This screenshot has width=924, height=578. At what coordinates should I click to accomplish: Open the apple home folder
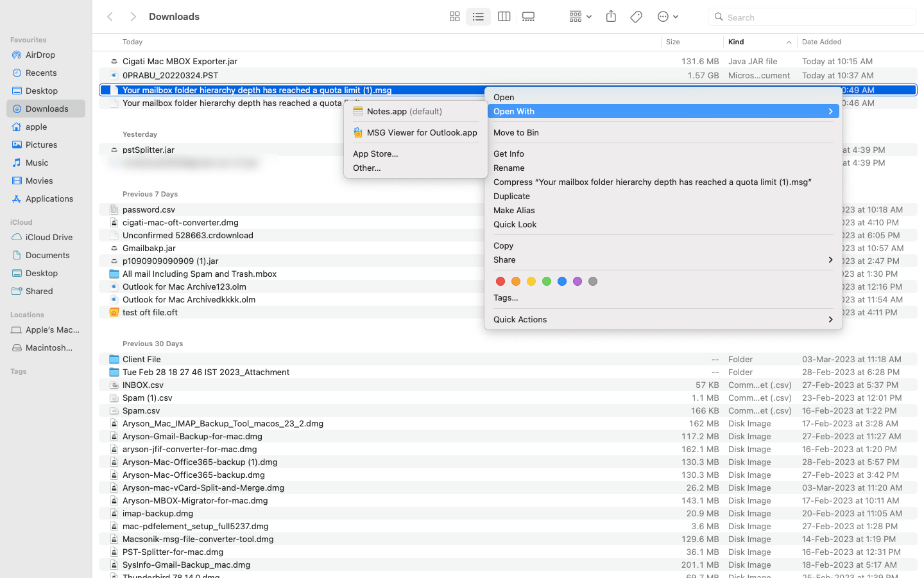pyautogui.click(x=46, y=127)
